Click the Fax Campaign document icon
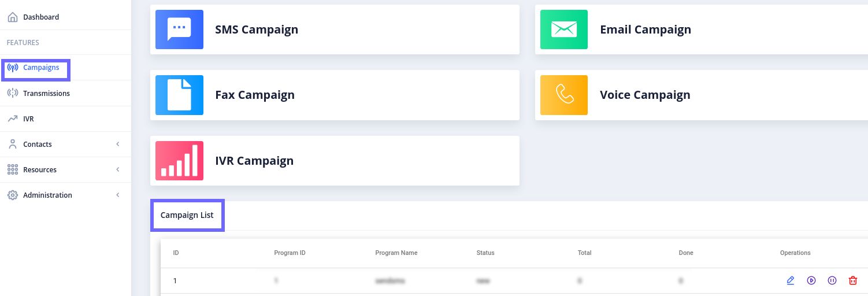 179,95
